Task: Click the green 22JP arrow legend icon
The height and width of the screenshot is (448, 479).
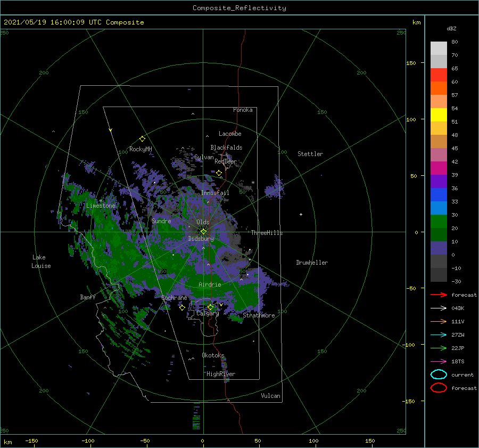Action: pos(439,348)
